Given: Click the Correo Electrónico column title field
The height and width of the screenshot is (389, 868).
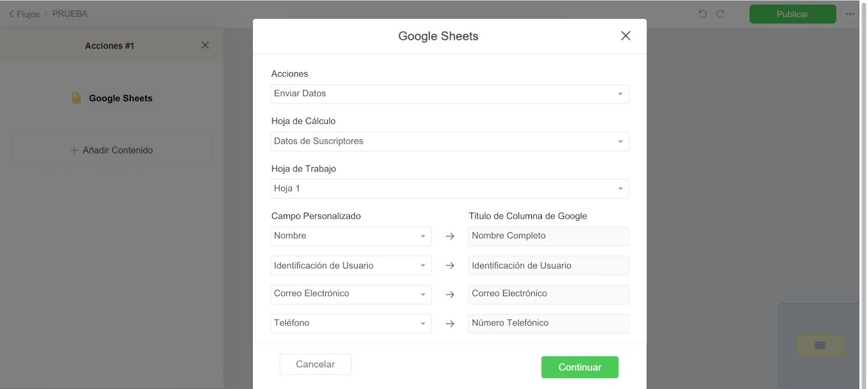Looking at the screenshot, I should [x=548, y=294].
